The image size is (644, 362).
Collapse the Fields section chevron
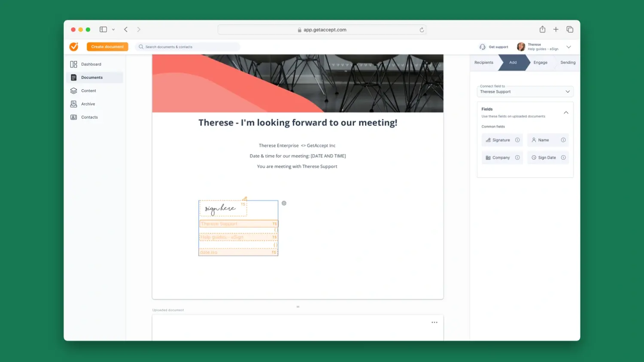(566, 113)
